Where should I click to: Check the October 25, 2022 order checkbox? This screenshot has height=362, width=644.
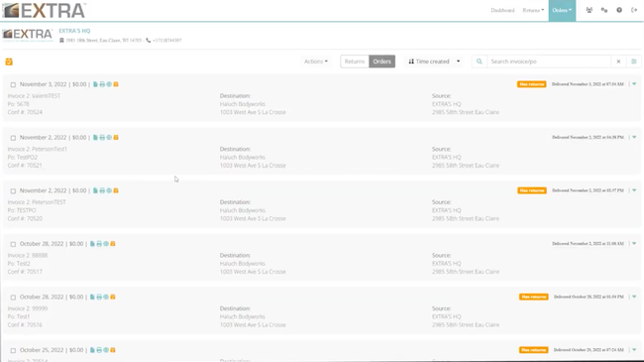[x=13, y=350]
